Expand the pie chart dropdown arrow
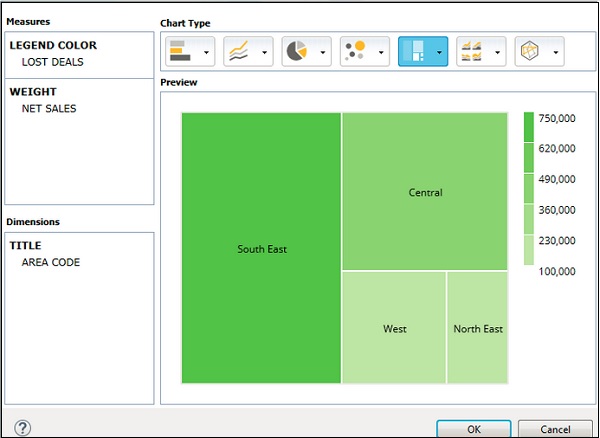 pyautogui.click(x=322, y=52)
